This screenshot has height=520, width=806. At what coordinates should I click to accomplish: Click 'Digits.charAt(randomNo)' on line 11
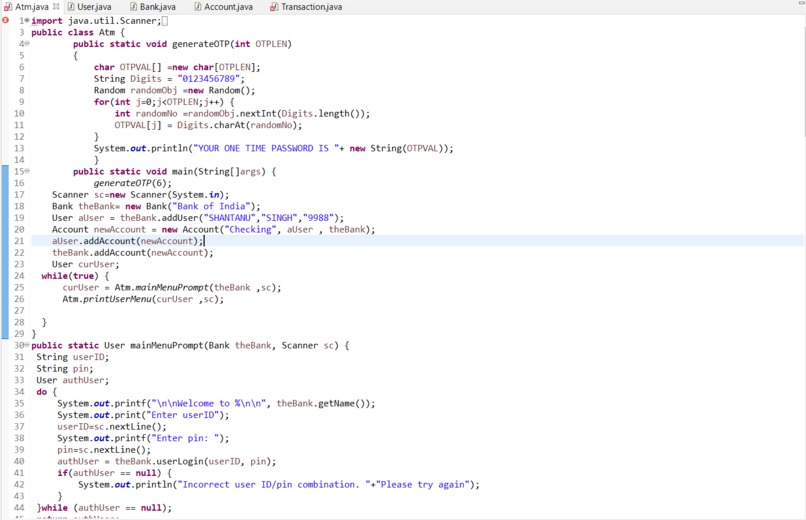click(x=237, y=125)
